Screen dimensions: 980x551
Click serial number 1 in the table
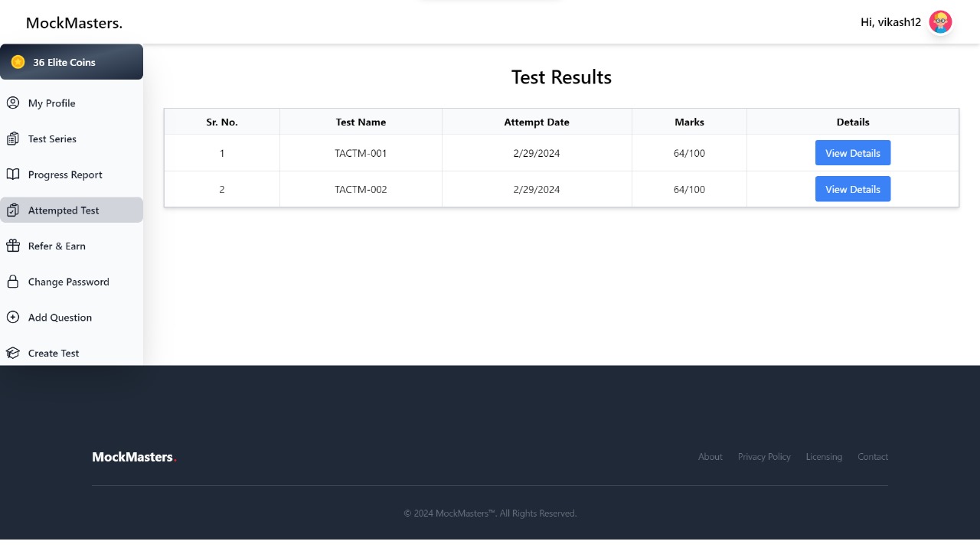(x=222, y=153)
